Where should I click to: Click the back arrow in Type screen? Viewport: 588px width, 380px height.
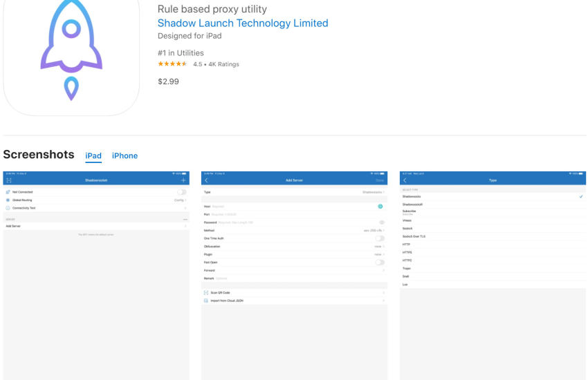pos(405,180)
